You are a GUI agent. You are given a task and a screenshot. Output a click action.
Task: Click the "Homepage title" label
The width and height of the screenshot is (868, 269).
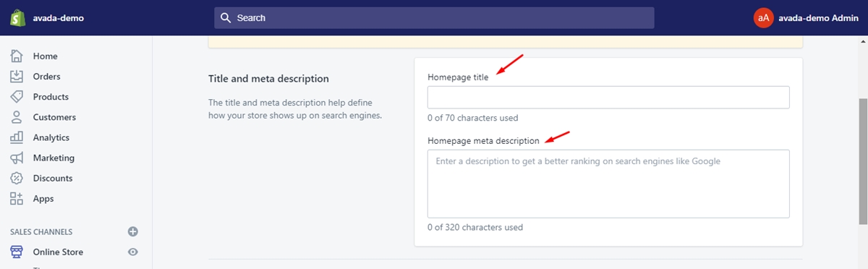[x=458, y=77]
